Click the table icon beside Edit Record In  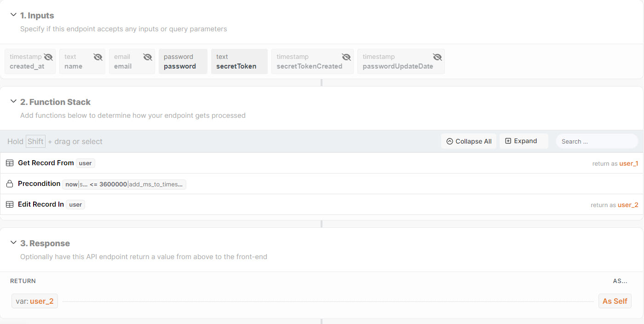[10, 205]
